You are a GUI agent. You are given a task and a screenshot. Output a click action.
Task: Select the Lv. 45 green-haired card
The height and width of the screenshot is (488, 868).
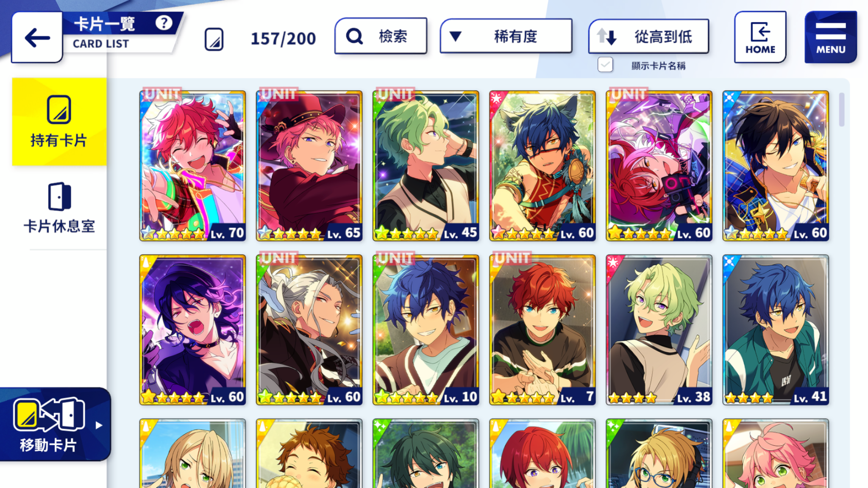click(x=426, y=166)
